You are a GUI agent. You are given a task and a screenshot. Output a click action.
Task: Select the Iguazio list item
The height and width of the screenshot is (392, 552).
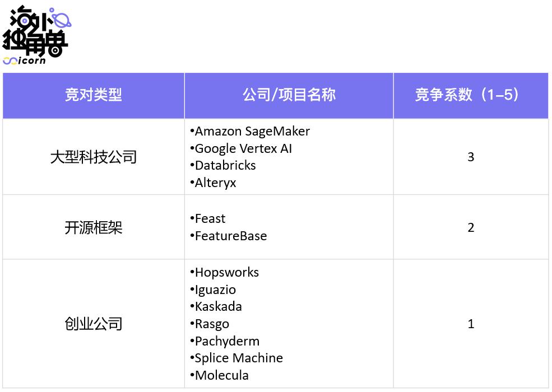pyautogui.click(x=215, y=290)
